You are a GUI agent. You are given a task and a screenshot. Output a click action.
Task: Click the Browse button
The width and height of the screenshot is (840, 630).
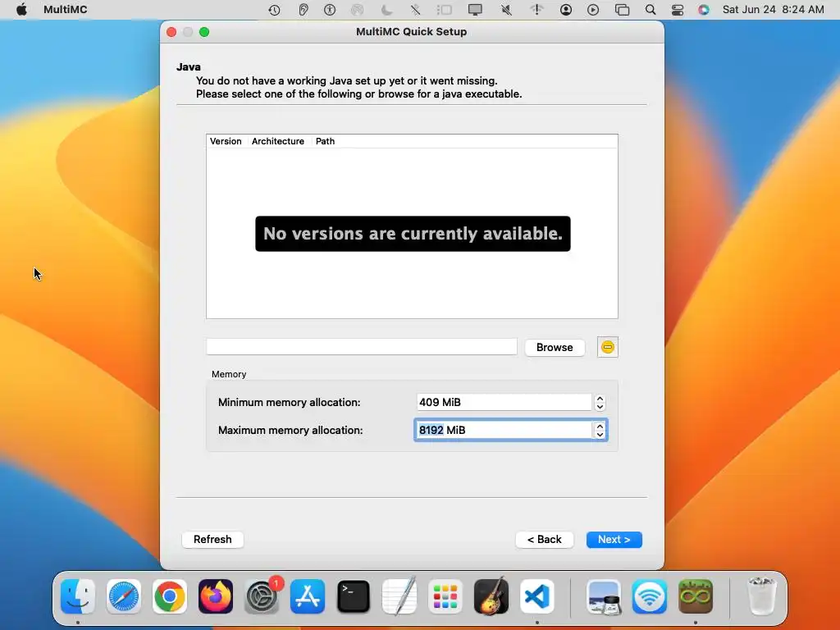click(555, 347)
